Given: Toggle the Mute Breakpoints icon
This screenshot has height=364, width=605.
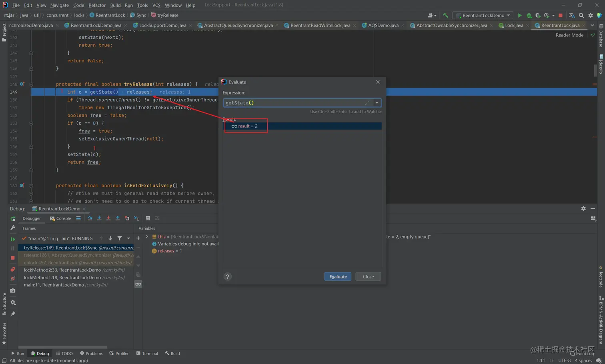Looking at the screenshot, I should coord(13,279).
